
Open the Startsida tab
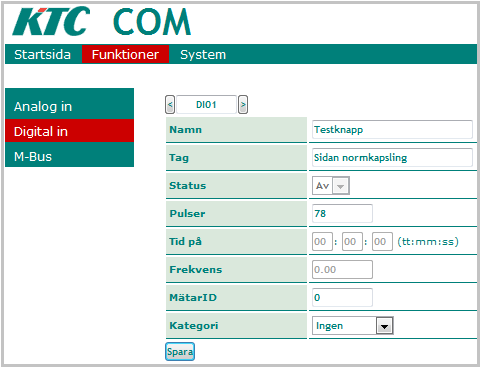pyautogui.click(x=42, y=54)
